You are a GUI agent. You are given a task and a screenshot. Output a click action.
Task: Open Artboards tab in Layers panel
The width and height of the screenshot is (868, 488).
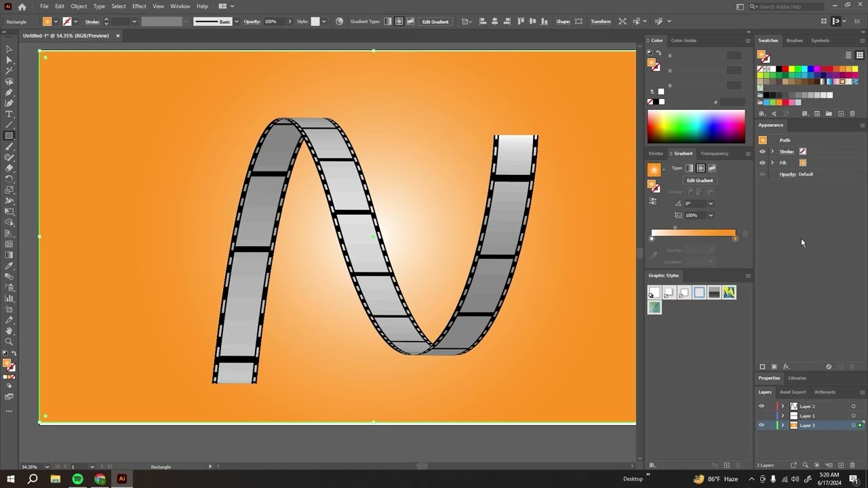click(x=825, y=392)
